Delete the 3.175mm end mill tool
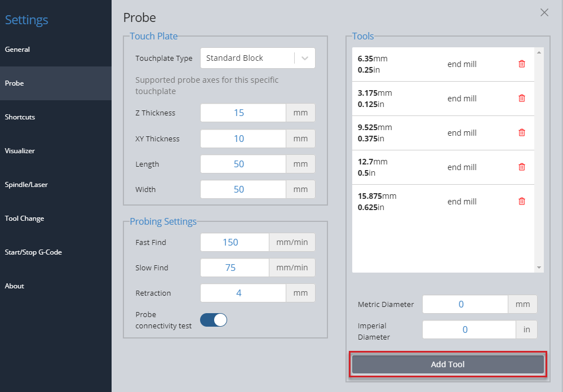 (x=522, y=98)
